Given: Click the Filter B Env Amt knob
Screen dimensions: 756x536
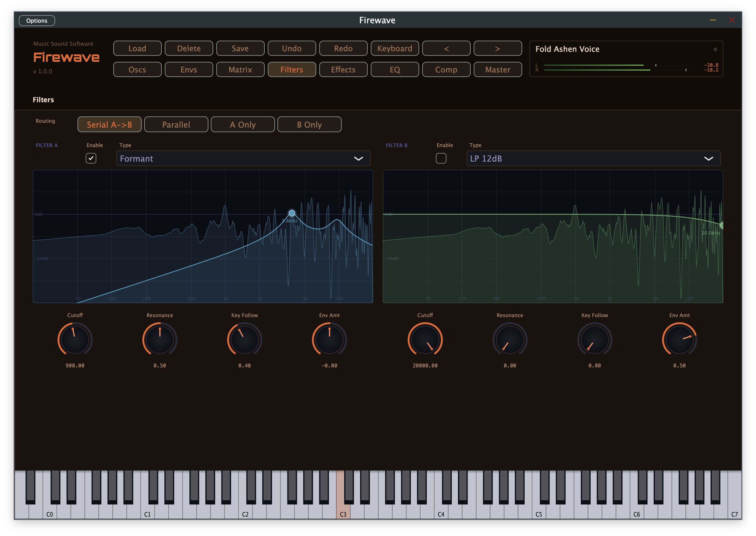Looking at the screenshot, I should click(679, 340).
